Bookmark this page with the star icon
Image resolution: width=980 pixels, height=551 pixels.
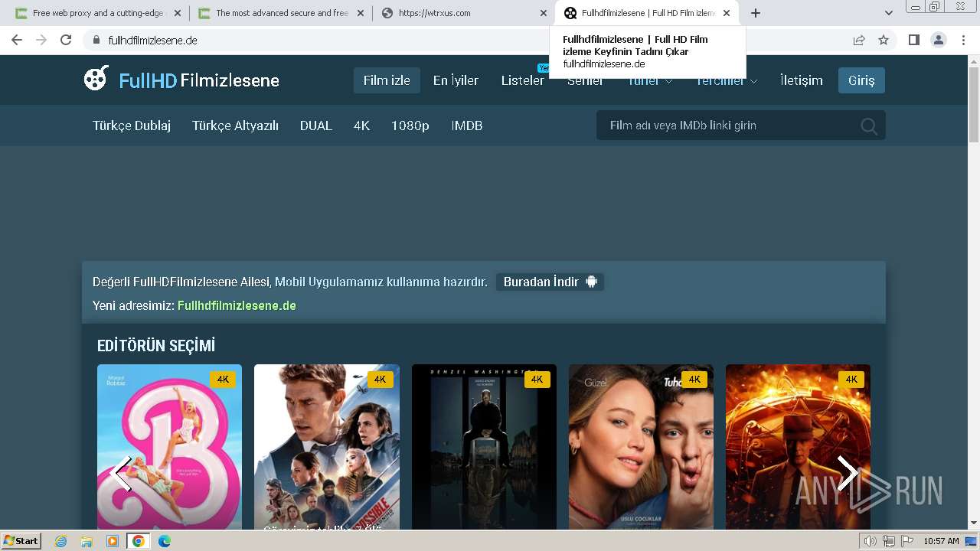(x=884, y=40)
